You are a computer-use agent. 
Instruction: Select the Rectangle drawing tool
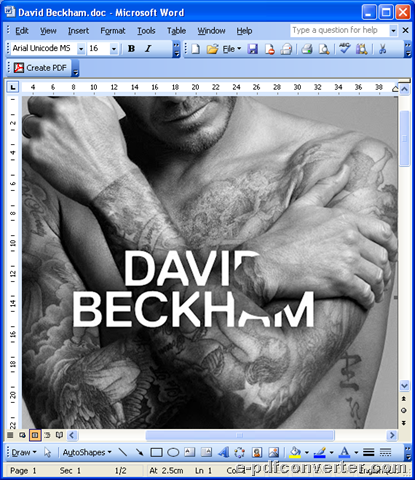coord(156,452)
